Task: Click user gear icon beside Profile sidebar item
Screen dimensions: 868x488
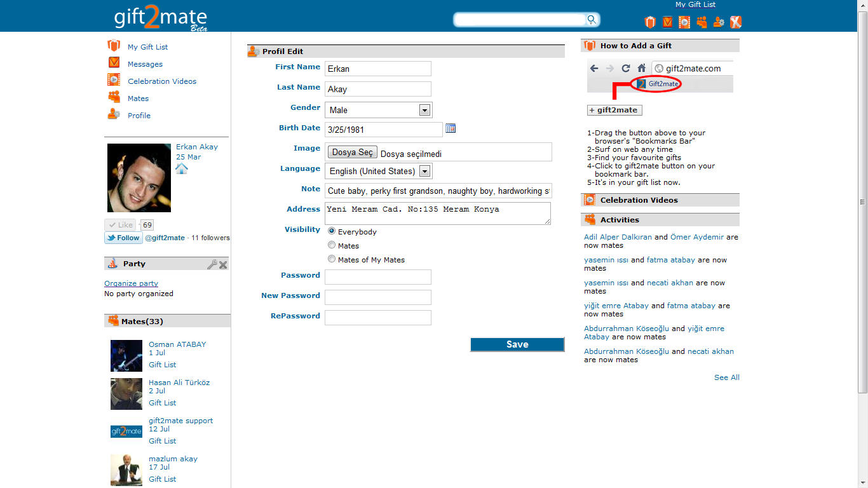Action: point(114,114)
